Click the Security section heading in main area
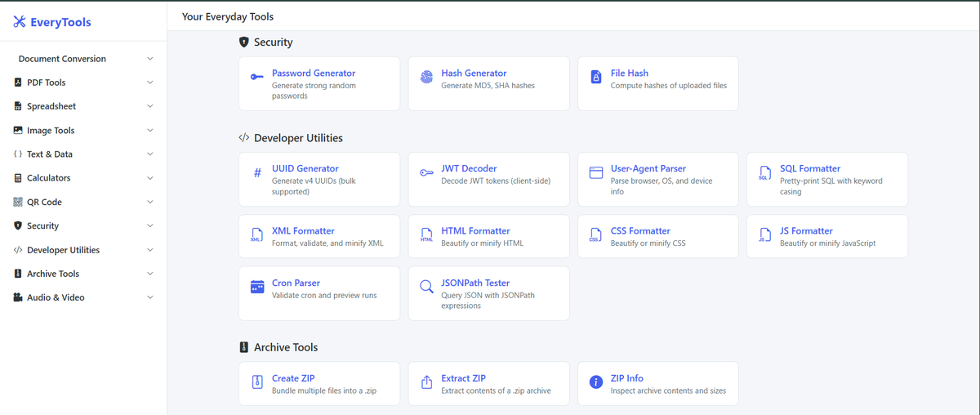The height and width of the screenshot is (415, 980). tap(273, 42)
